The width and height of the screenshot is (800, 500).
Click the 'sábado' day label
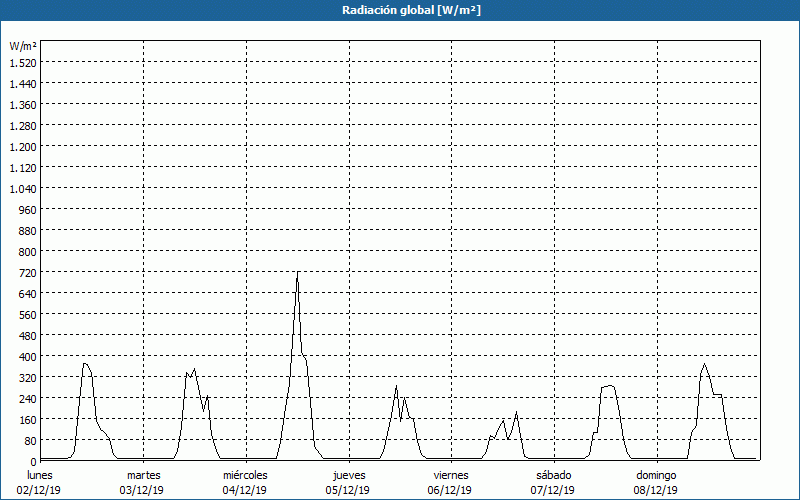pyautogui.click(x=554, y=475)
